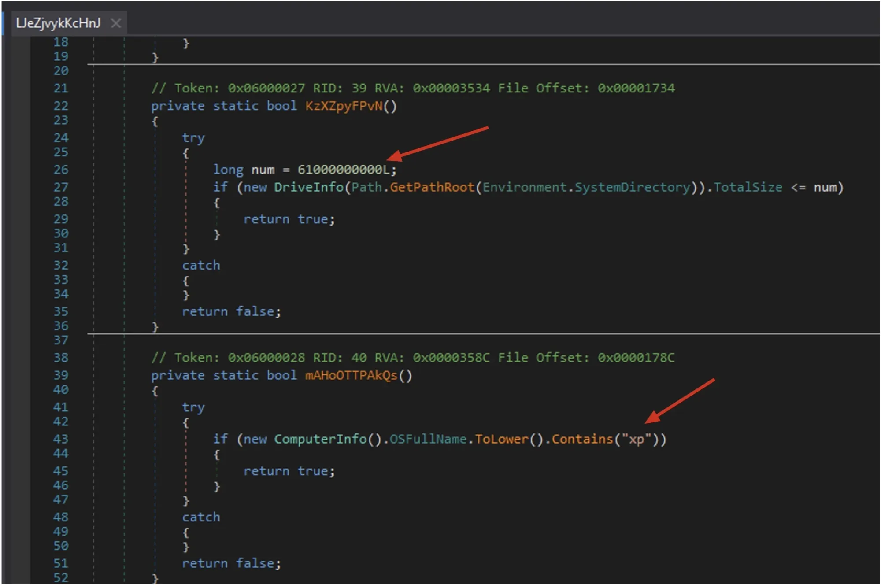Viewport: 881px width, 588px height.
Task: Click the ToLower method call
Action: (x=502, y=440)
